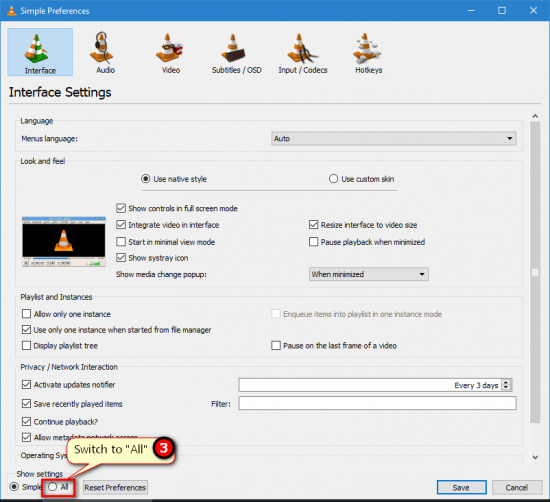Click the VLC interface preview thumbnail
The height and width of the screenshot is (502, 550).
click(63, 241)
